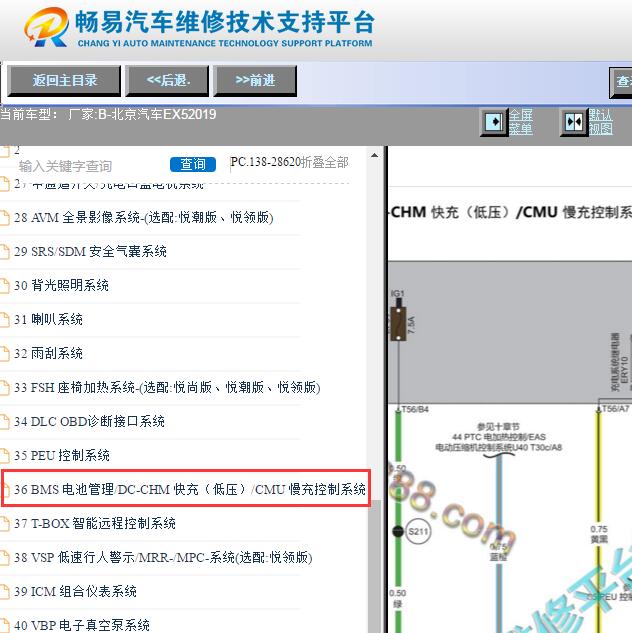Click the platform R logo

(x=46, y=27)
